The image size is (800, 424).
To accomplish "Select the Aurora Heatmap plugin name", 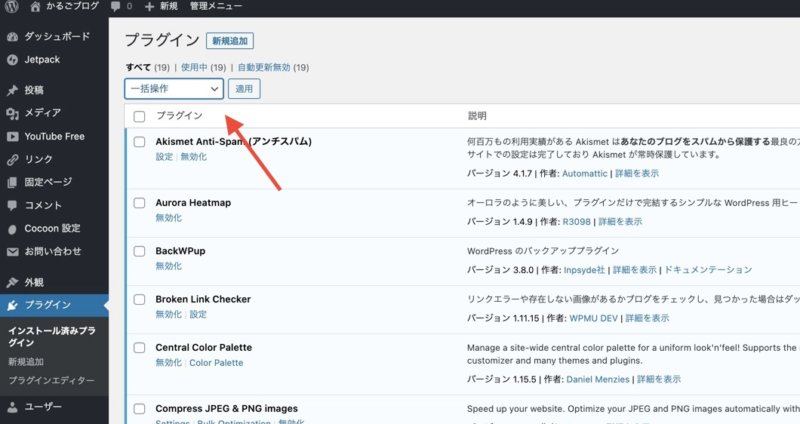I will [193, 203].
